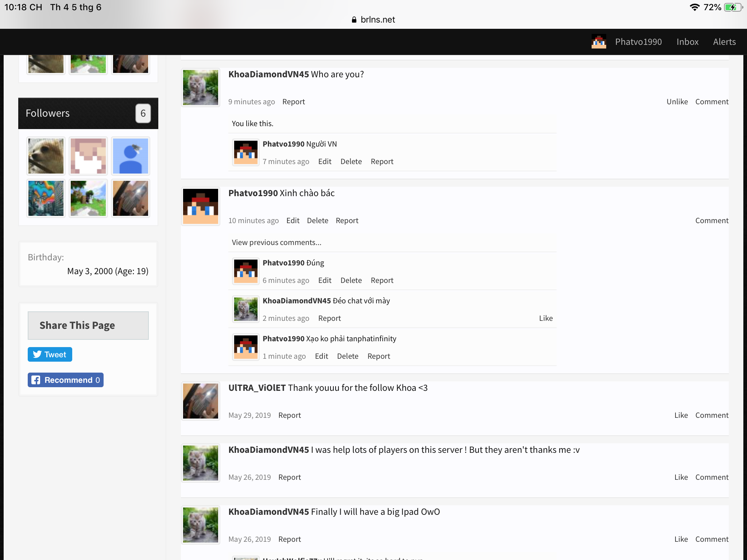Viewport: 747px width, 560px height.
Task: Open the colorful graffiti follower avatar
Action: coord(46,198)
